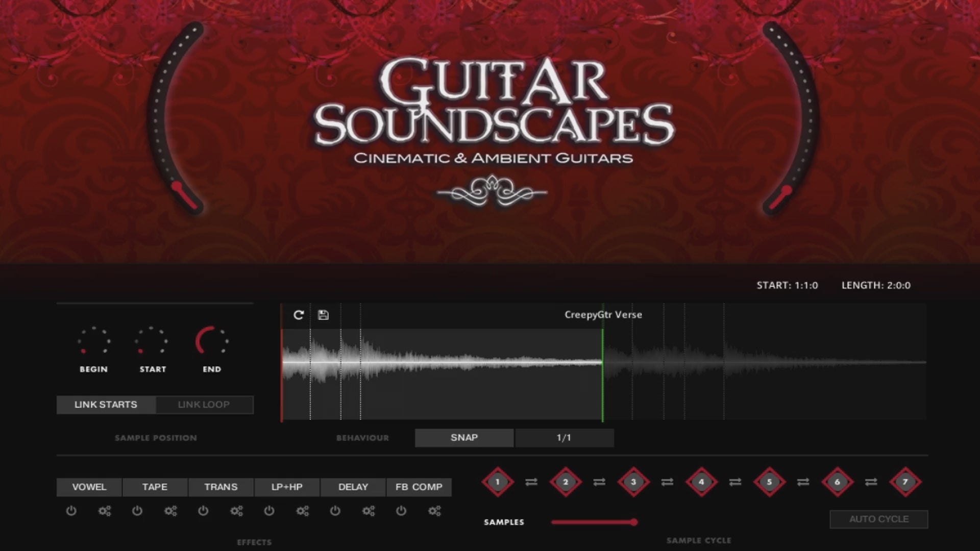Open the CreepyGtr Verse sample name selector
Image resolution: width=980 pixels, height=551 pixels.
pyautogui.click(x=603, y=315)
